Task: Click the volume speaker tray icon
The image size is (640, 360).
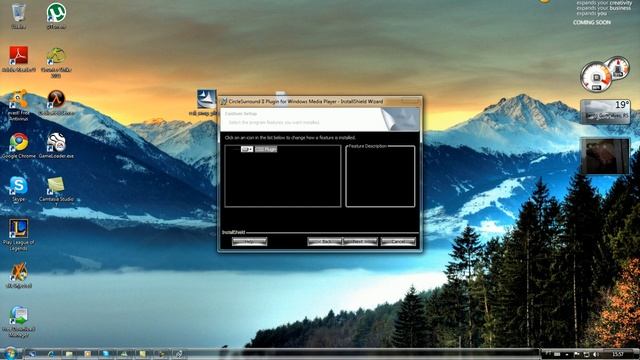Action: coord(595,354)
